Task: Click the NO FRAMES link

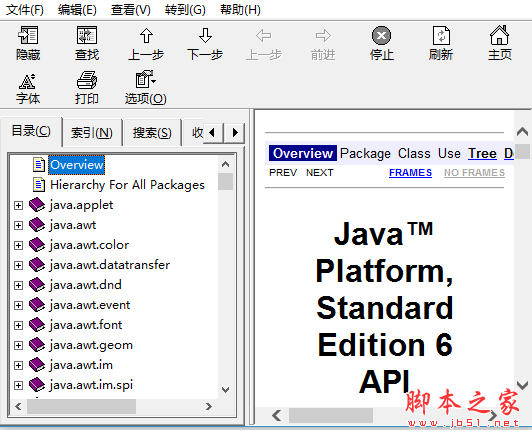Action: click(x=474, y=173)
